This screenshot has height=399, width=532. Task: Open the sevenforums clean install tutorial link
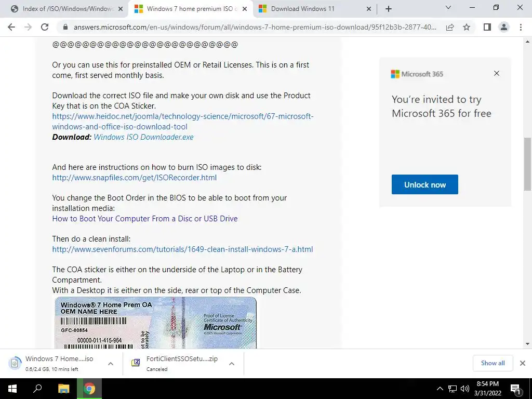tap(182, 249)
